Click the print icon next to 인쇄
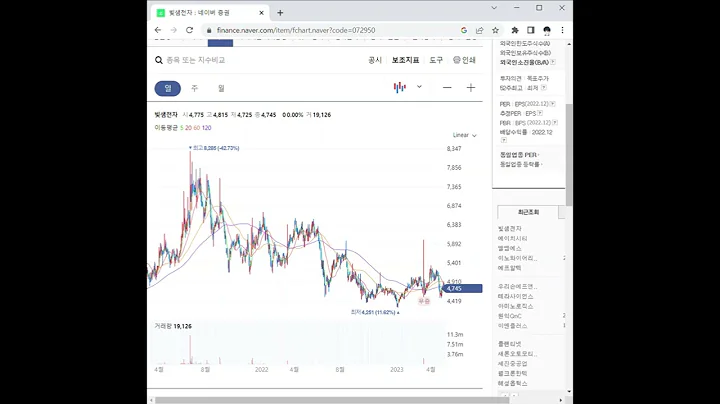The width and height of the screenshot is (720, 404). pyautogui.click(x=456, y=60)
